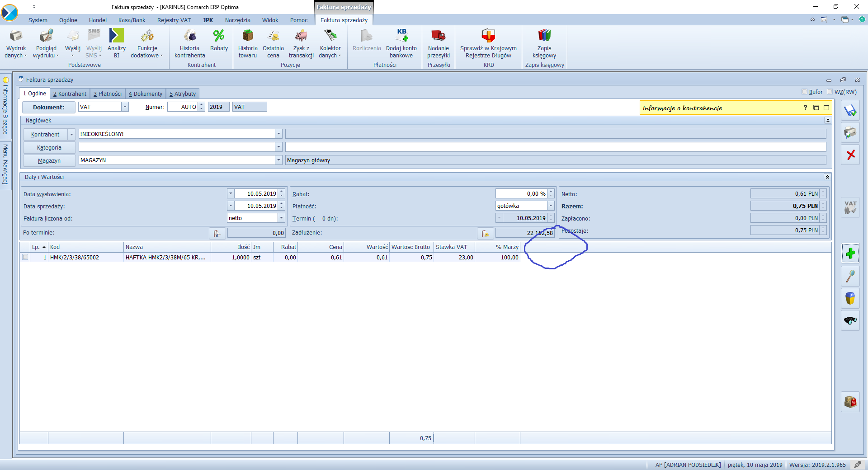Expand the Kategoria field dropdown
The width and height of the screenshot is (868, 470).
pyautogui.click(x=278, y=147)
